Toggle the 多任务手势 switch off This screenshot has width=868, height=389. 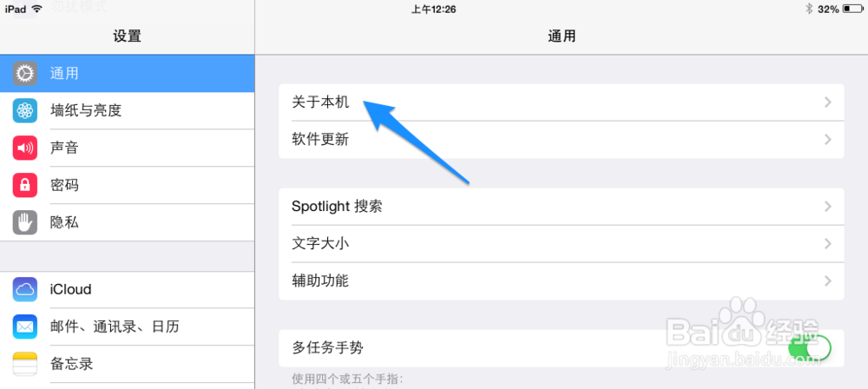tap(810, 348)
